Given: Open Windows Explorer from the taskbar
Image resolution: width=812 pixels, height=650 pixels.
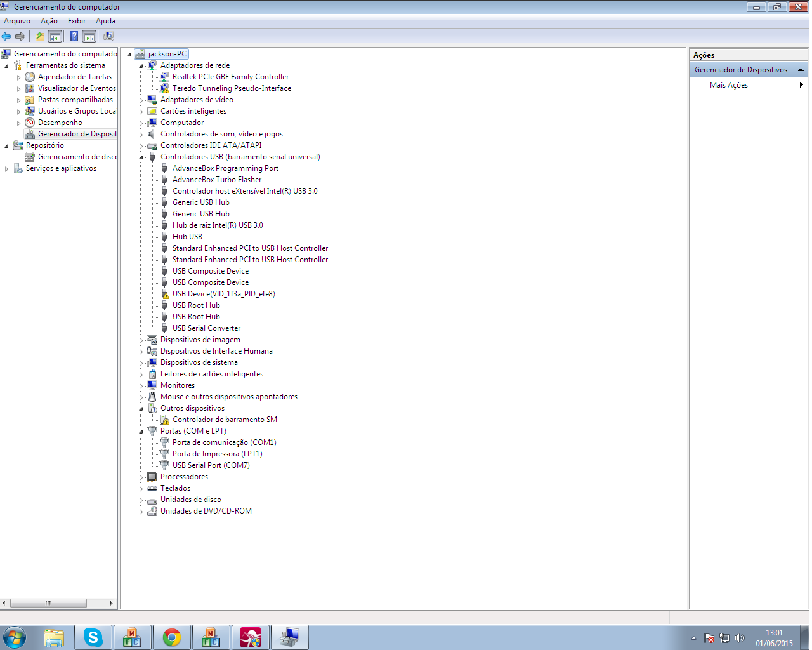Looking at the screenshot, I should [x=54, y=637].
